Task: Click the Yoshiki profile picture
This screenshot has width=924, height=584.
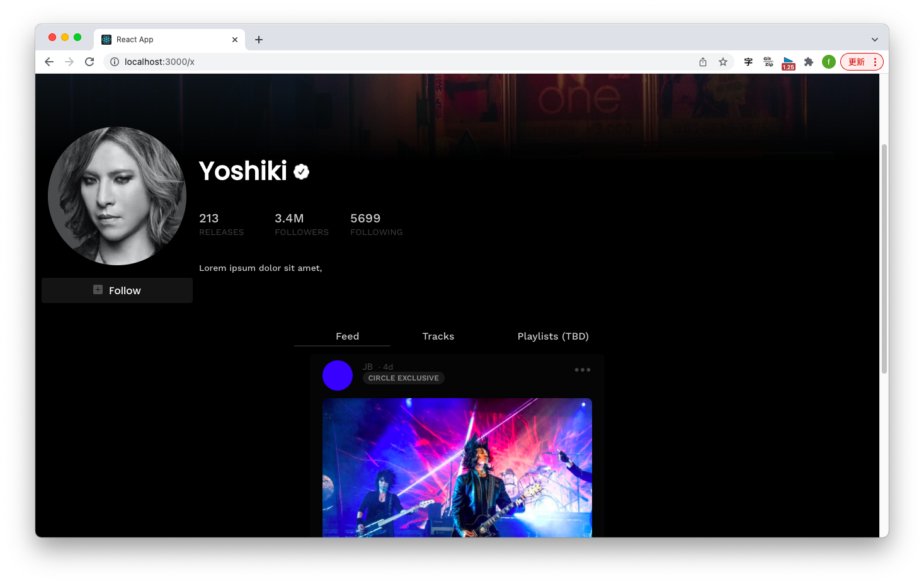Action: tap(117, 196)
